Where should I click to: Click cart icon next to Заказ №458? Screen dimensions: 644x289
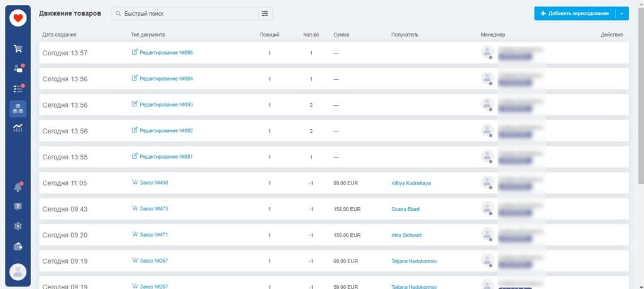pos(135,183)
